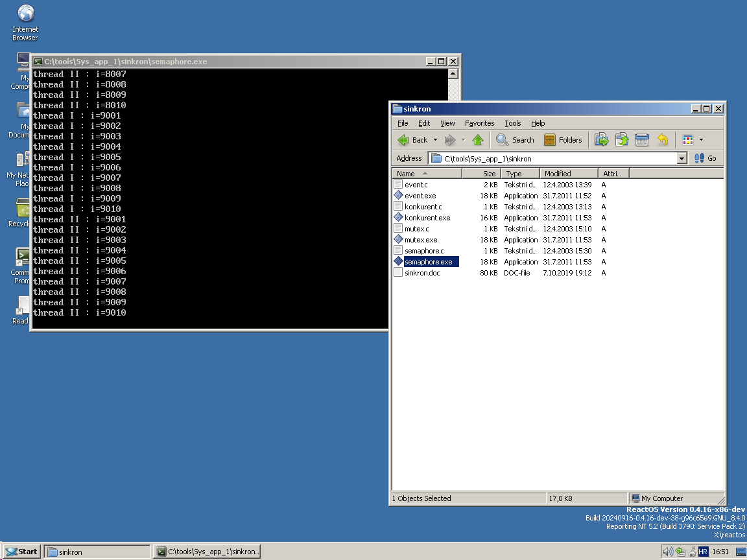Expand the Views dropdown arrow
This screenshot has height=560, width=747.
coord(701,140)
